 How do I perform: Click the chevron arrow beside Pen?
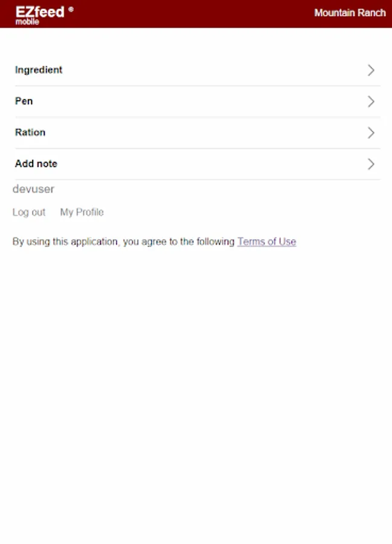click(x=371, y=102)
